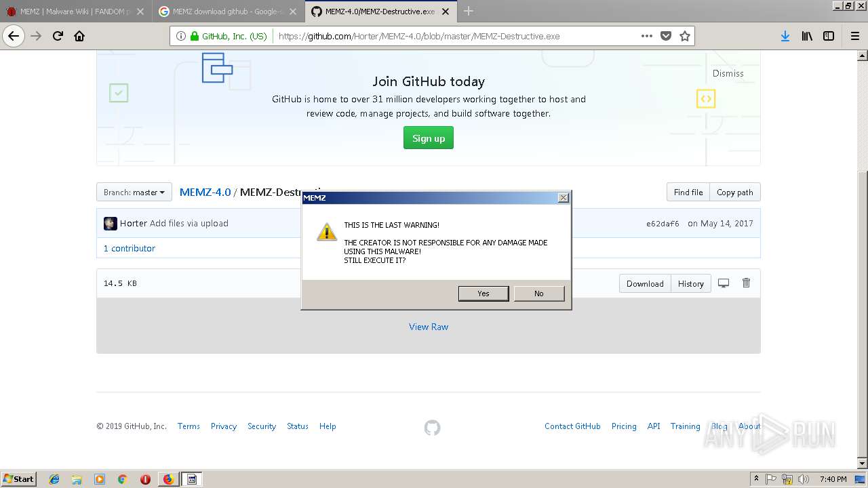Click the GitHub Octocat footer logo
868x488 pixels.
point(432,428)
